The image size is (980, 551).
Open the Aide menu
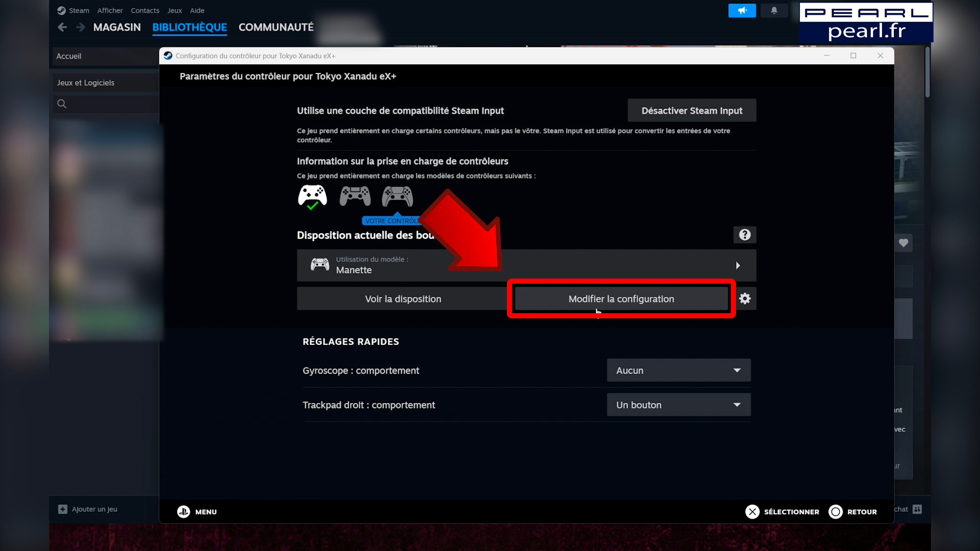point(197,10)
